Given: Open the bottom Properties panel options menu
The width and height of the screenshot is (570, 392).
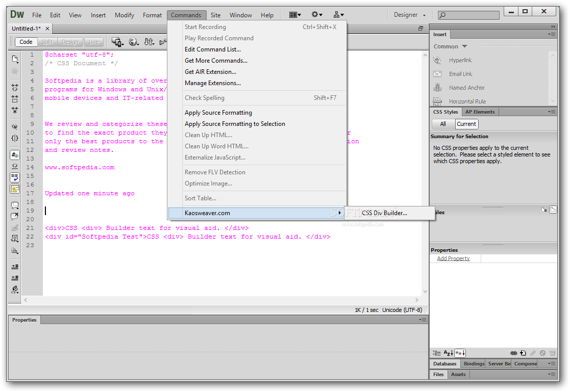Looking at the screenshot, I should (423, 320).
